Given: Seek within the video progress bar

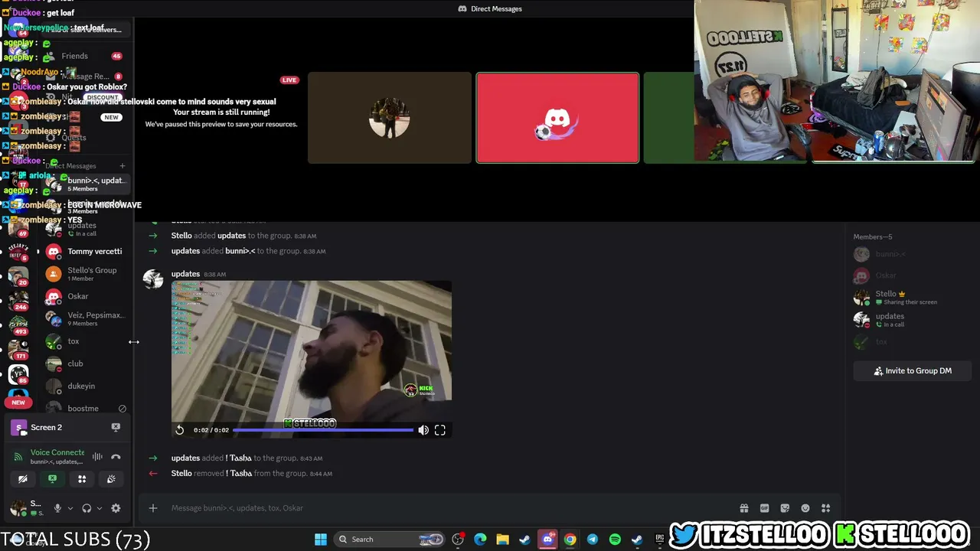Looking at the screenshot, I should pyautogui.click(x=323, y=430).
